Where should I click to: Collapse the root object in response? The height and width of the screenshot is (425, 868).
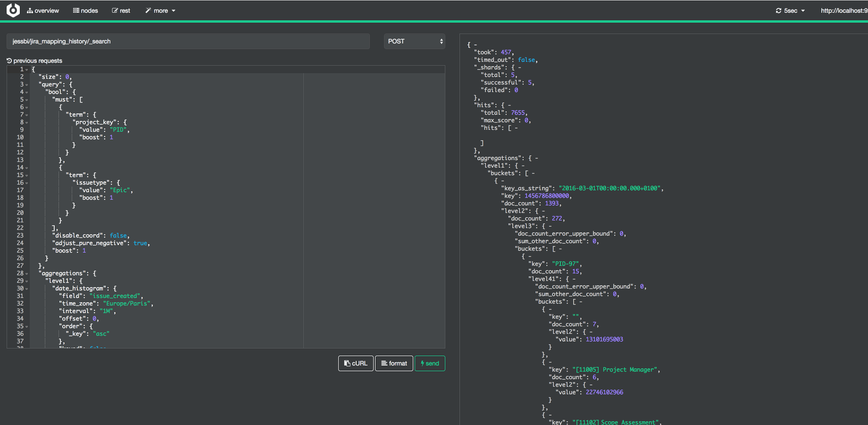tap(476, 45)
